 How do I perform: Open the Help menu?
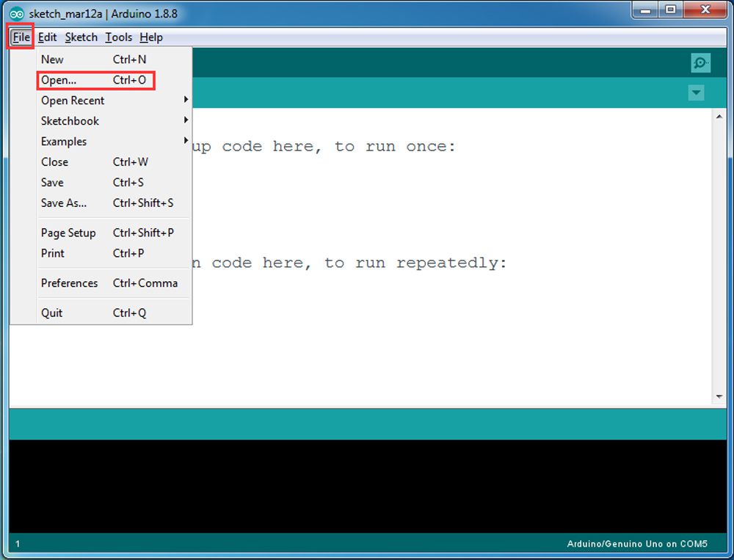(151, 37)
